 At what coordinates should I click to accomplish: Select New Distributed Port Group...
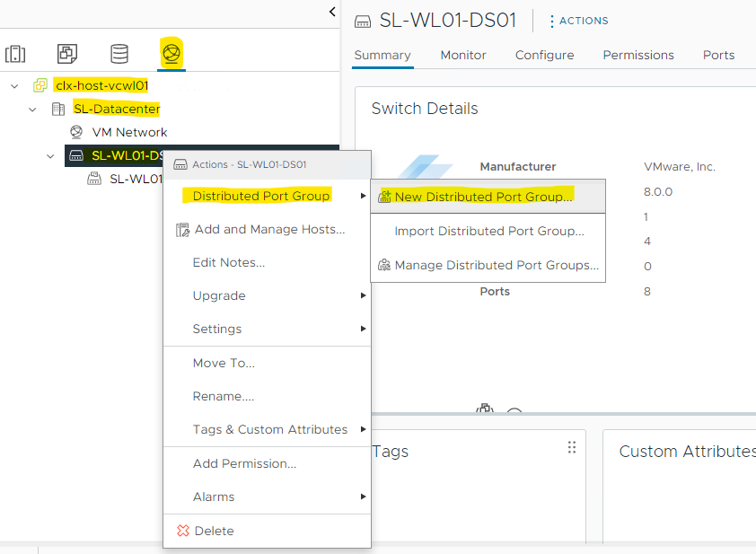click(488, 197)
